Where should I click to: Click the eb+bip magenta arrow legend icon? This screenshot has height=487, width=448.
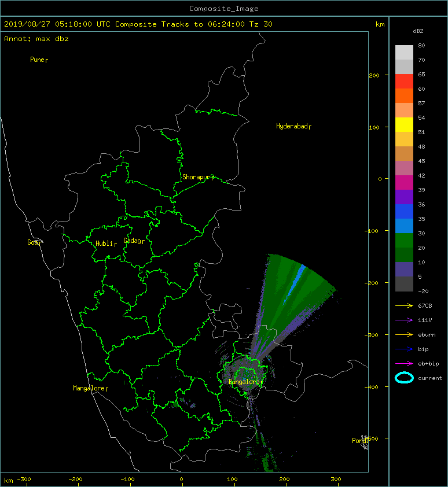(x=404, y=364)
